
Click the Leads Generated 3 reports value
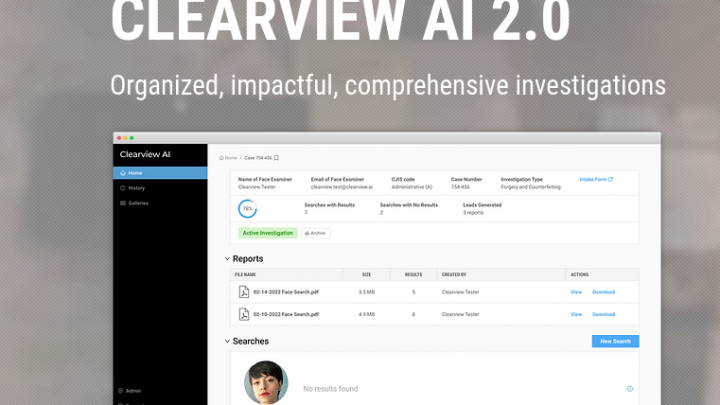(x=473, y=213)
